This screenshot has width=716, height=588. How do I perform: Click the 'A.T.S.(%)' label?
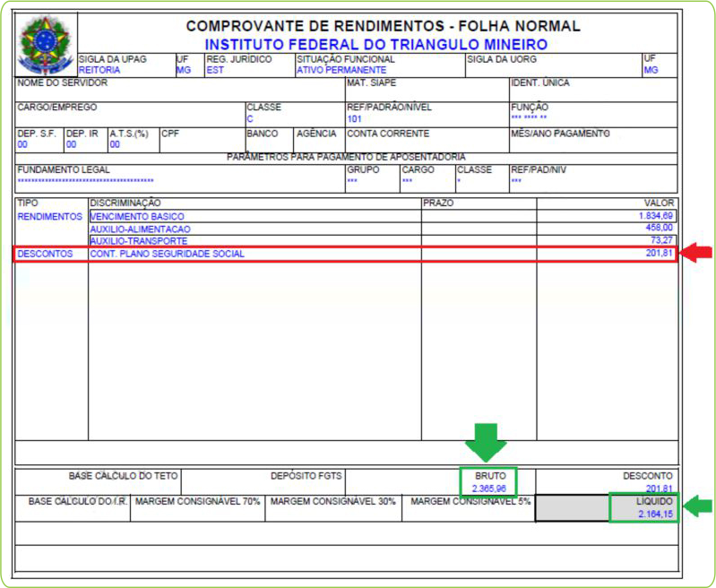129,134
